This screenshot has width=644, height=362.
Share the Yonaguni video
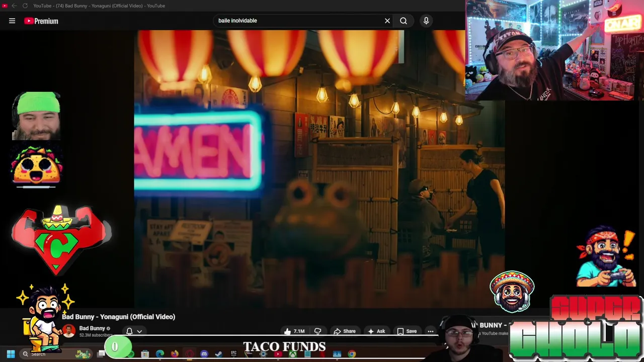pyautogui.click(x=345, y=331)
